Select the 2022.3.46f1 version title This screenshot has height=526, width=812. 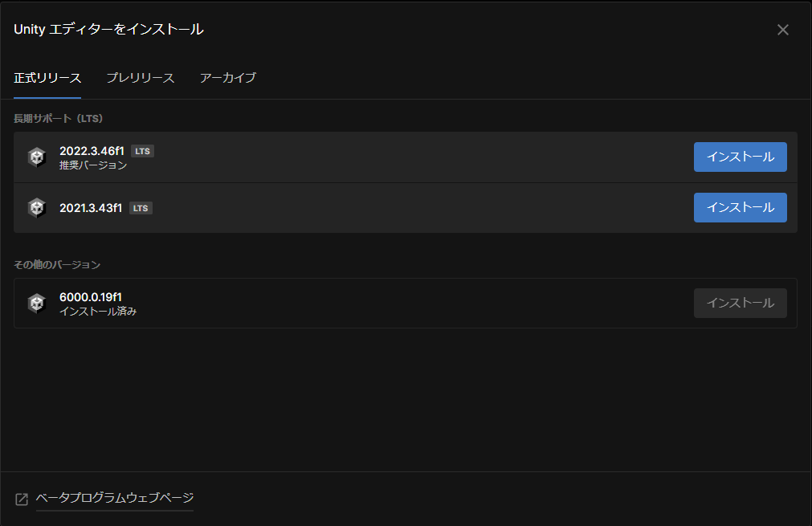(x=91, y=151)
